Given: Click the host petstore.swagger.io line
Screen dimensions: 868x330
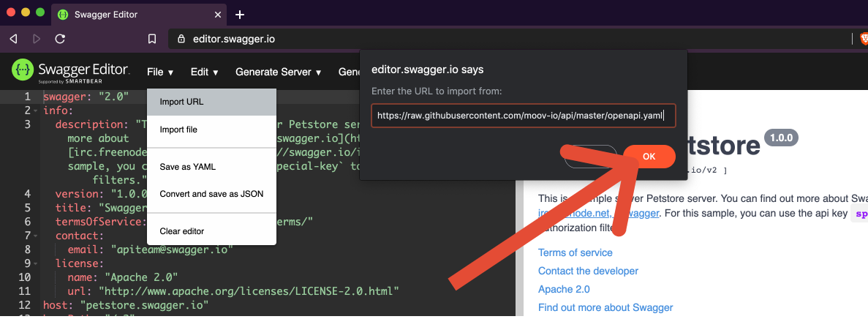Looking at the screenshot, I should pos(126,304).
